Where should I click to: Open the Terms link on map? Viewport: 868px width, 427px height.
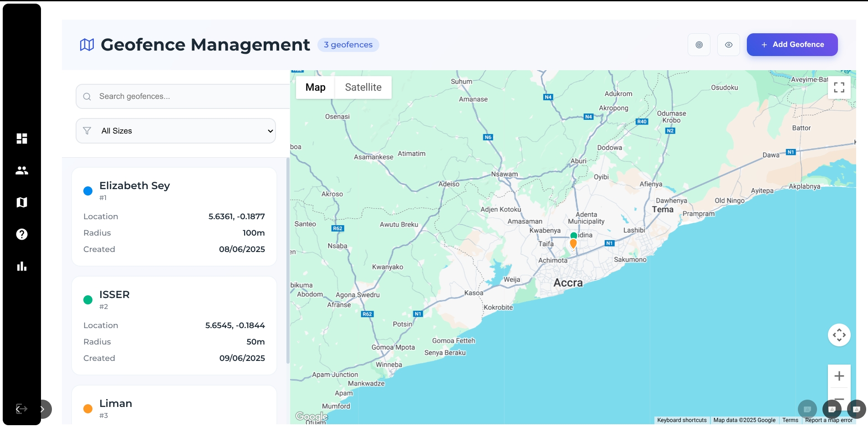[790, 420]
